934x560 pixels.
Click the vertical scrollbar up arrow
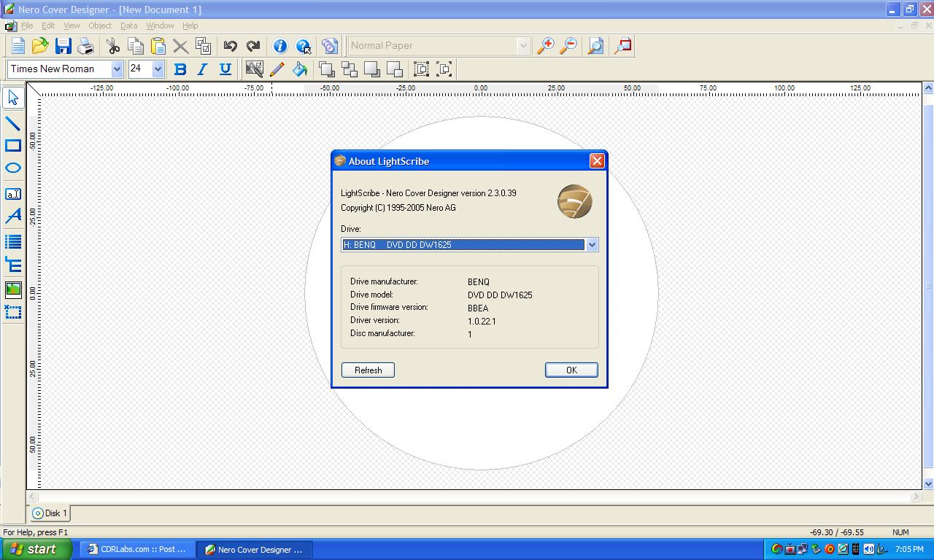click(928, 88)
